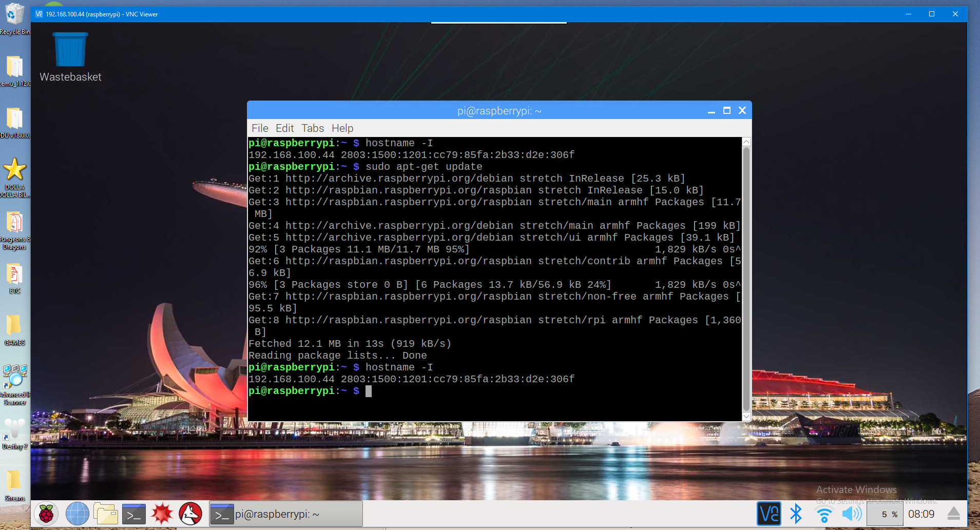Open Wolfram wolf icon in taskbar
This screenshot has width=980, height=530.
point(190,514)
